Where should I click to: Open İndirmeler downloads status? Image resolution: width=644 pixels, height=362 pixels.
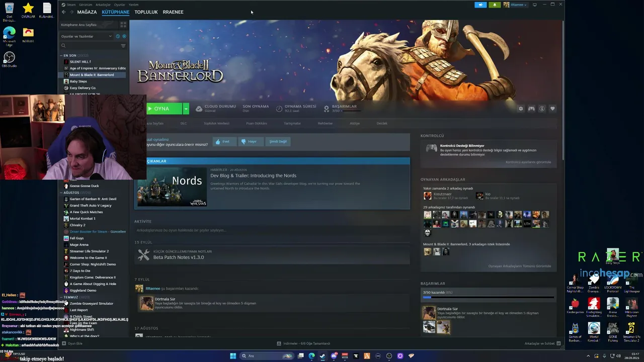point(303,343)
